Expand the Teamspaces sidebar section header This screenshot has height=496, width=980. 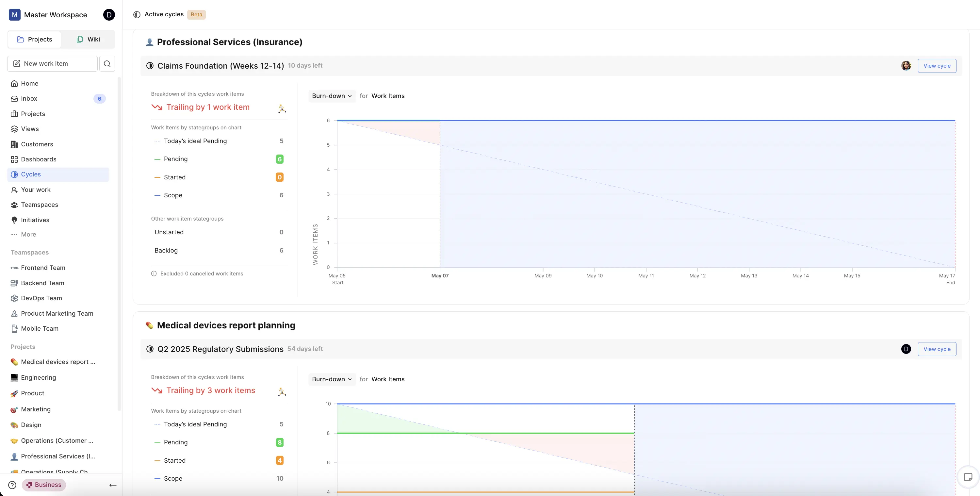pyautogui.click(x=30, y=252)
